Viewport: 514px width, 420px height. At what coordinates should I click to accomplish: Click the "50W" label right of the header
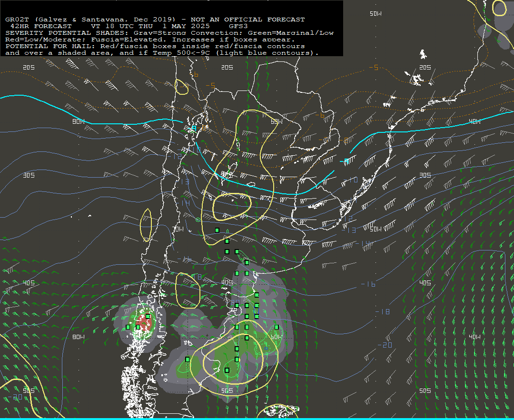point(376,13)
